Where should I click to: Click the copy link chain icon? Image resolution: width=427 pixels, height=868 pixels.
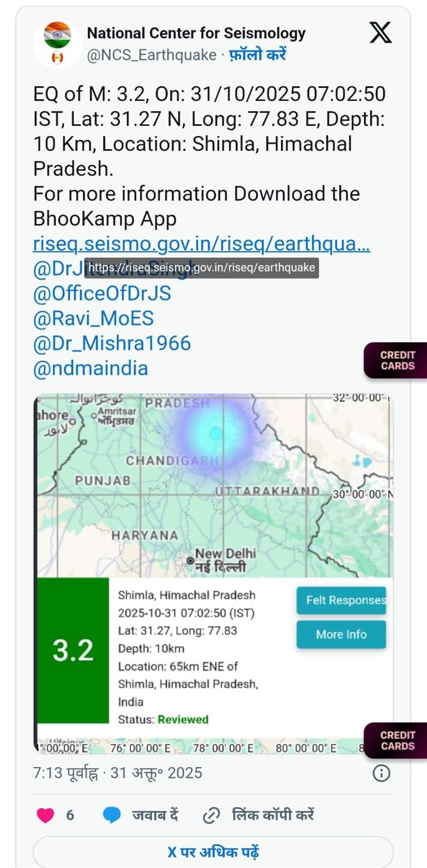point(211,815)
